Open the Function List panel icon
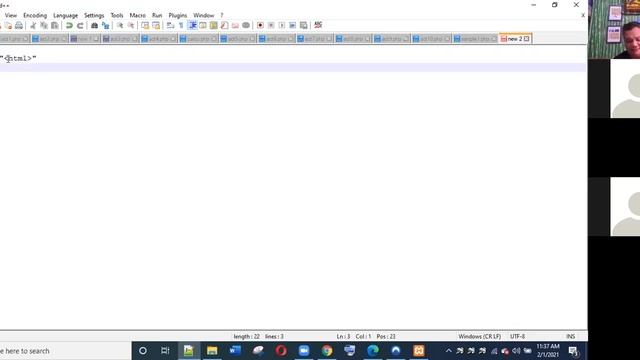 pyautogui.click(x=224, y=25)
